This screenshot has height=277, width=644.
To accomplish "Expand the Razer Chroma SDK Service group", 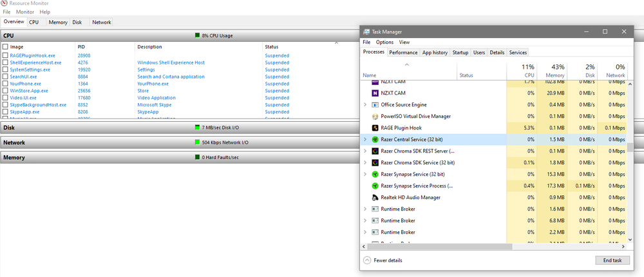I will pyautogui.click(x=365, y=163).
